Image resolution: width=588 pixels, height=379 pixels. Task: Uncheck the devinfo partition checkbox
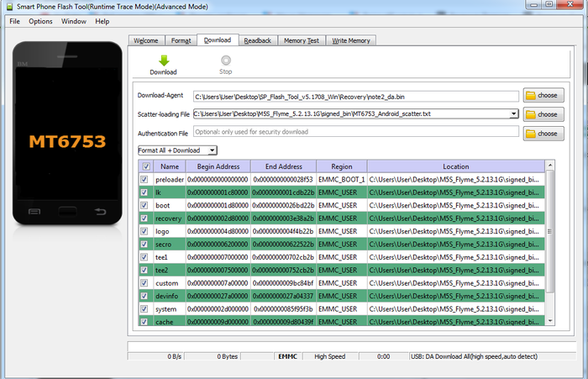point(144,296)
